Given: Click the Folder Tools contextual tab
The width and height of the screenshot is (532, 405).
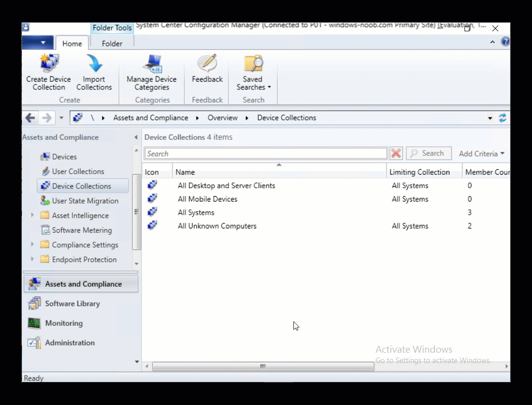Looking at the screenshot, I should point(112,28).
